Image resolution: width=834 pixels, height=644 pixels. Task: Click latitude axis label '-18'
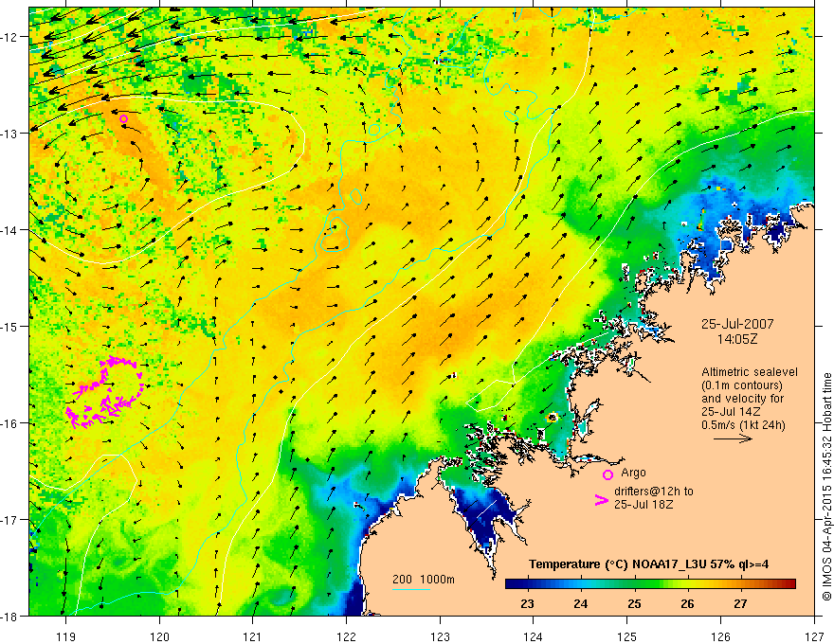pos(10,616)
